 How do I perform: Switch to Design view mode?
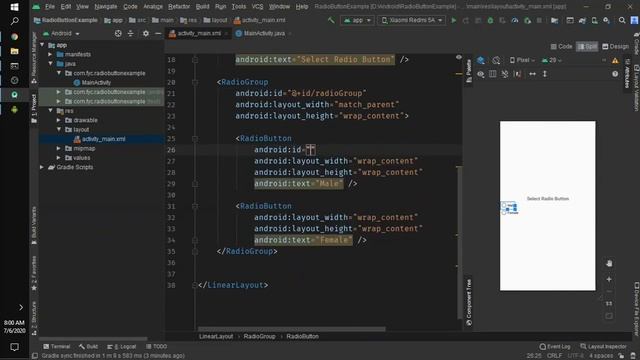pyautogui.click(x=615, y=47)
